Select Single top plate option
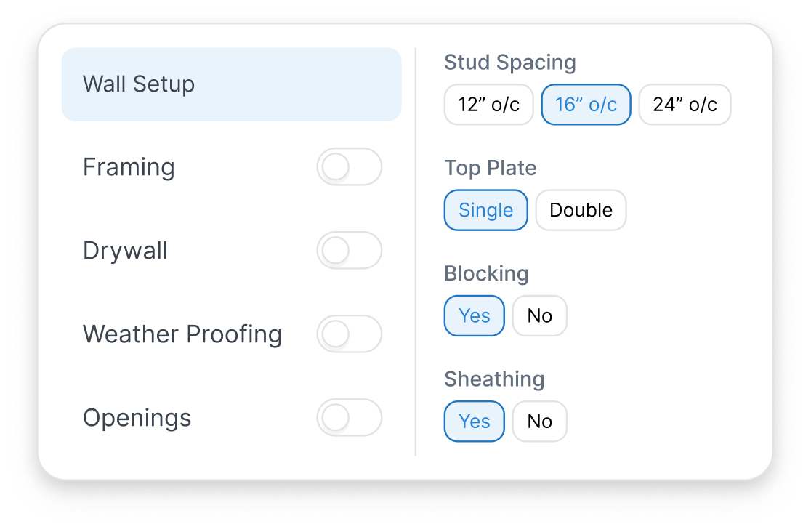 [x=485, y=210]
